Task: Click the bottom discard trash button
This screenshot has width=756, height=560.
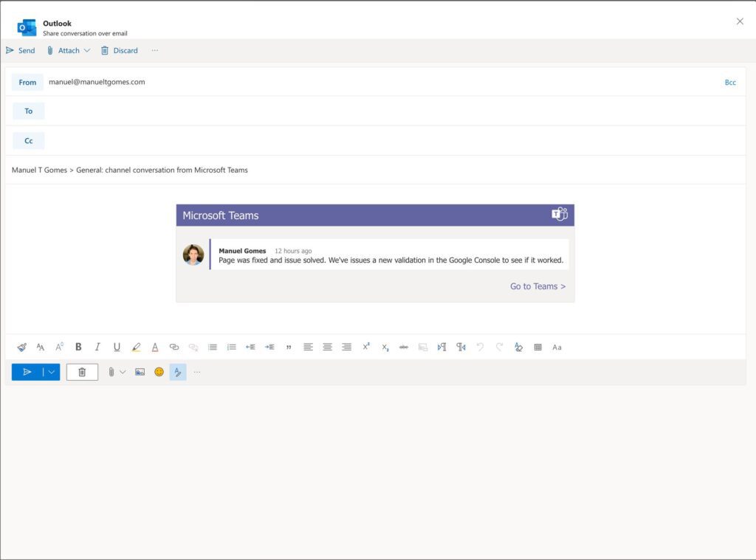Action: tap(82, 372)
